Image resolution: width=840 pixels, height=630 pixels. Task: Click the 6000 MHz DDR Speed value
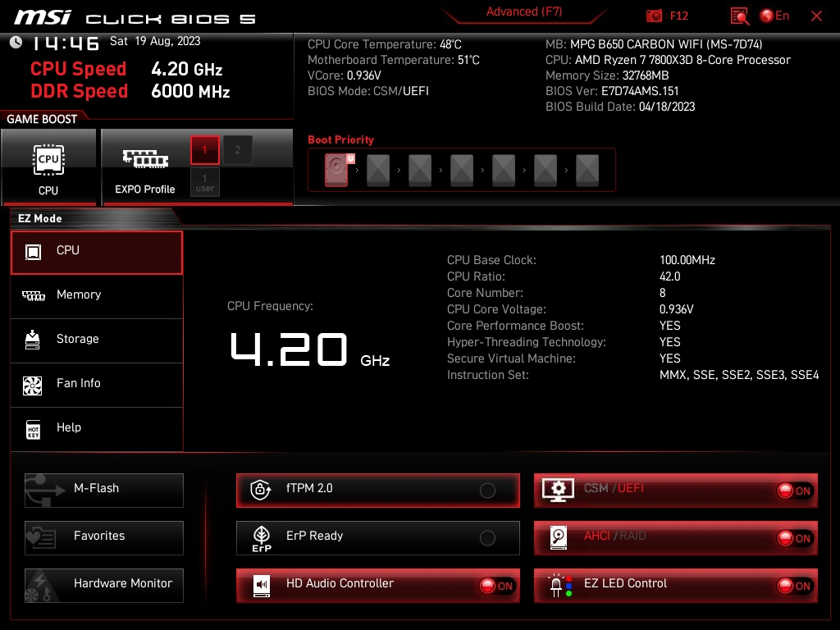pyautogui.click(x=190, y=91)
